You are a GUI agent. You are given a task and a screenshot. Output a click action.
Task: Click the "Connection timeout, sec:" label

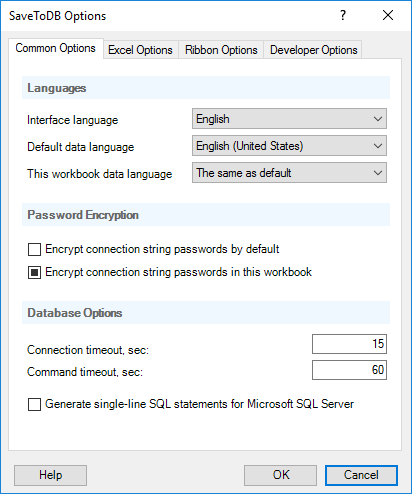88,350
